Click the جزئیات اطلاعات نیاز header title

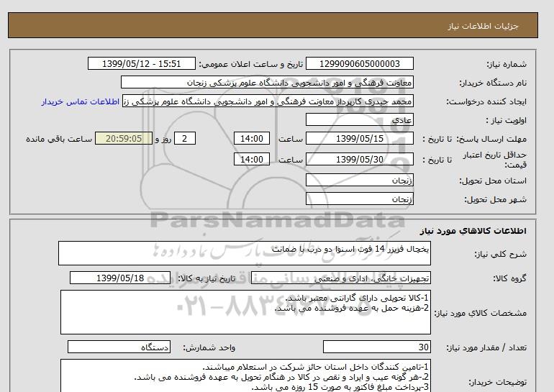483,26
